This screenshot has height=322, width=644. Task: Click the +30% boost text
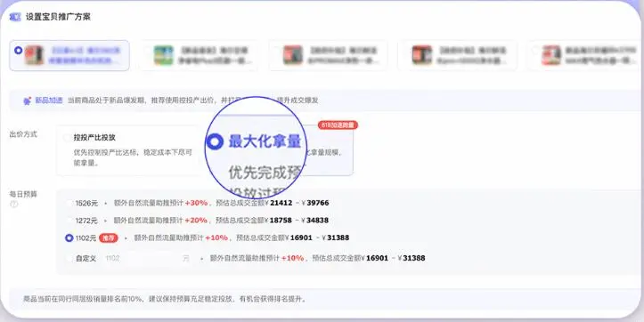196,203
